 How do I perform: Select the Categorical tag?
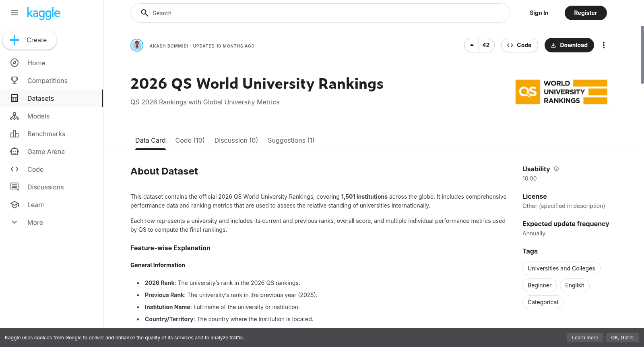543,302
